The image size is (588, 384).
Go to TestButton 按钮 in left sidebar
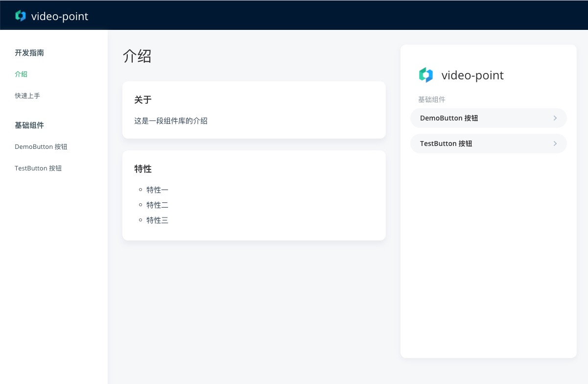pyautogui.click(x=38, y=168)
